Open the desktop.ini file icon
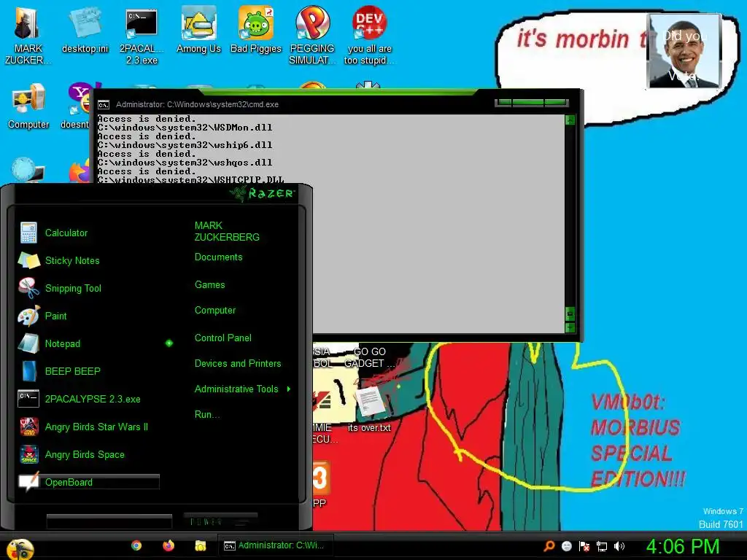The image size is (747, 560). pyautogui.click(x=85, y=29)
